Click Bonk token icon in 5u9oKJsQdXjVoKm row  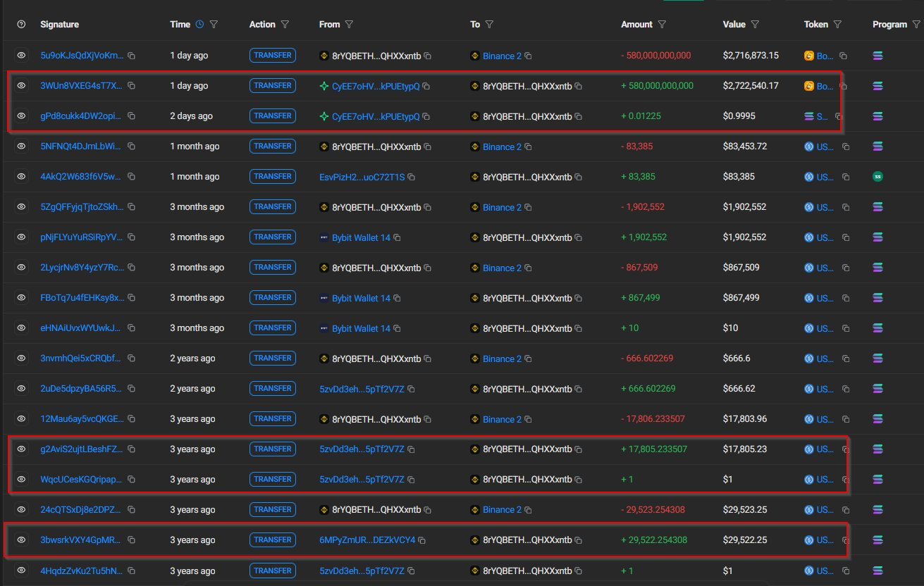pyautogui.click(x=809, y=55)
